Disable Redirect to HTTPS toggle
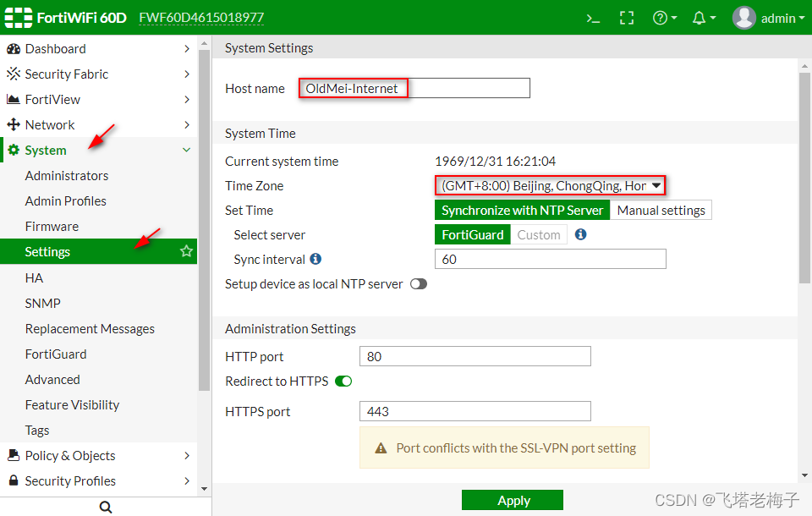The image size is (812, 516). (343, 382)
